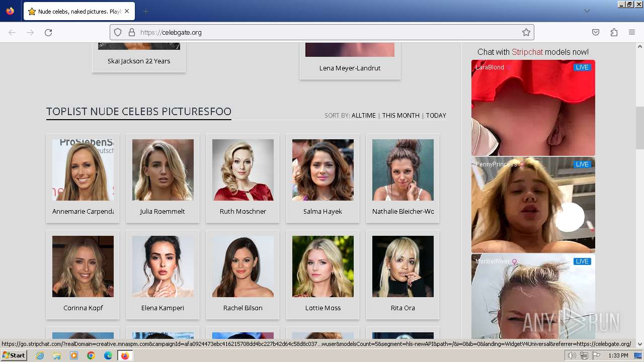644x362 pixels.
Task: Launch Microsoft Edge from the taskbar
Action: point(108,355)
